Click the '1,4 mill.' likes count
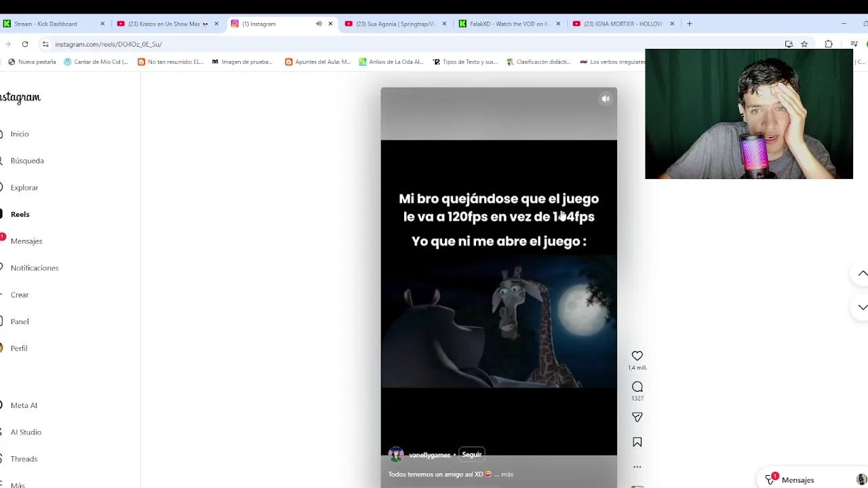 pyautogui.click(x=637, y=367)
